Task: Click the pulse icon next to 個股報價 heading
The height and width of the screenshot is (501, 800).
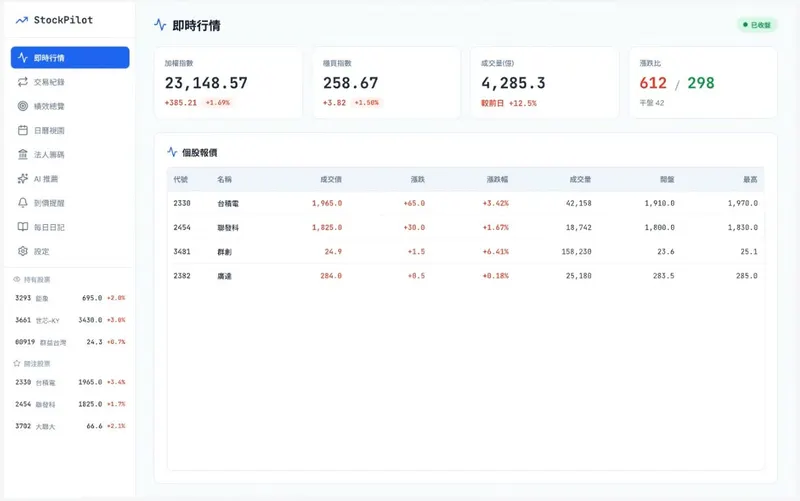Action: [172, 152]
